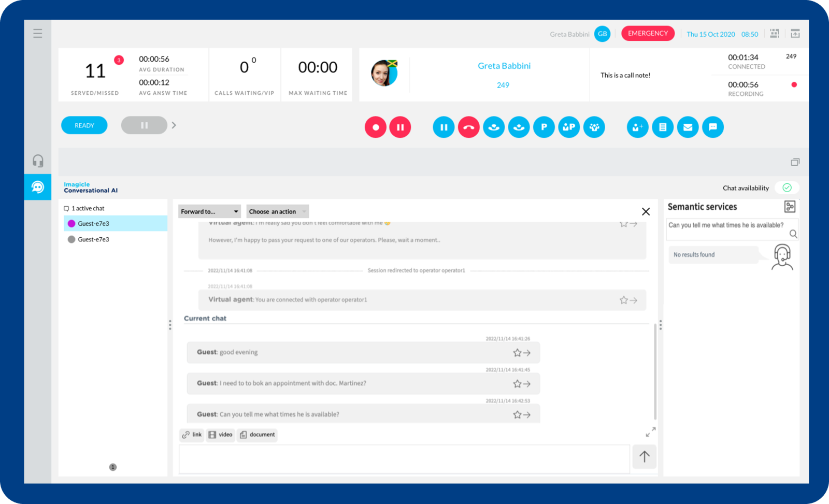Park the call with the P button
The width and height of the screenshot is (829, 504).
pyautogui.click(x=544, y=127)
